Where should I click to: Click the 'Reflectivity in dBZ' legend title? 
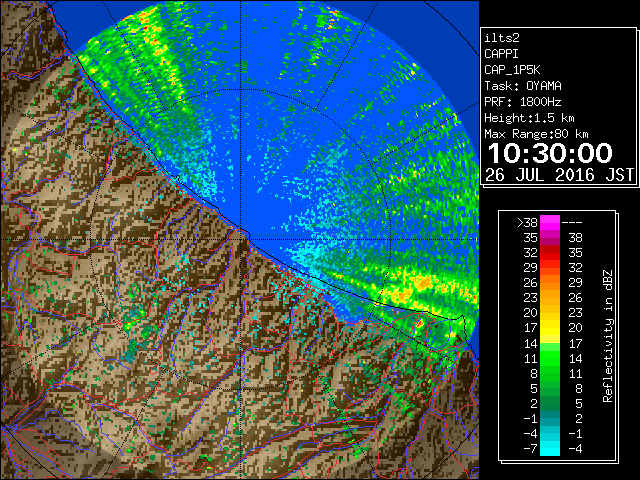(x=608, y=336)
